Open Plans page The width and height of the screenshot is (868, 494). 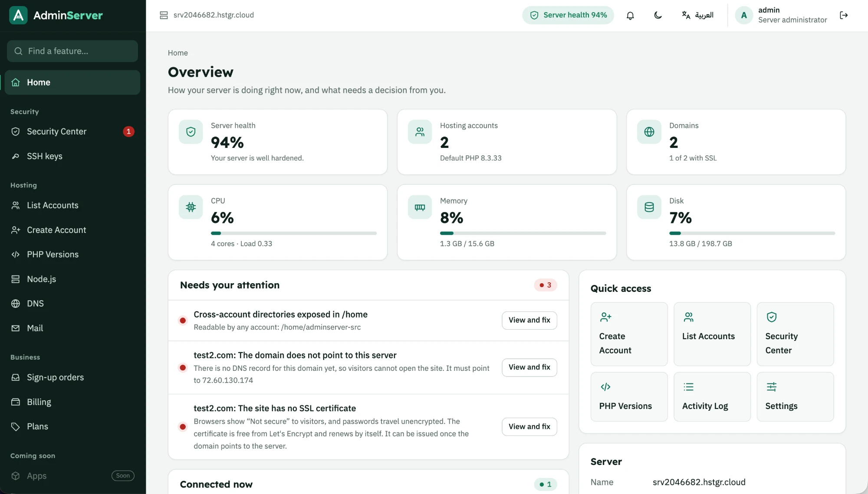pyautogui.click(x=72, y=426)
